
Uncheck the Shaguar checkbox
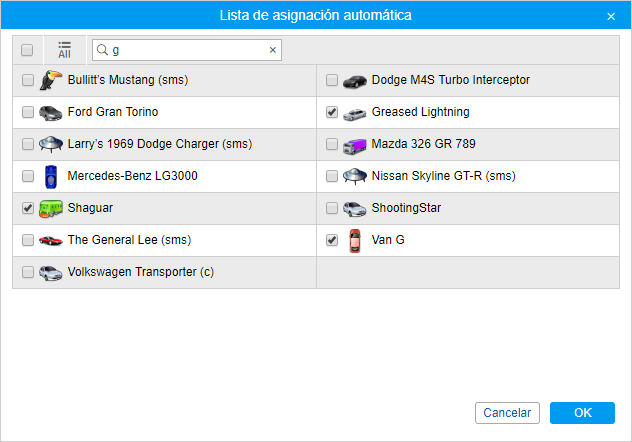27,208
